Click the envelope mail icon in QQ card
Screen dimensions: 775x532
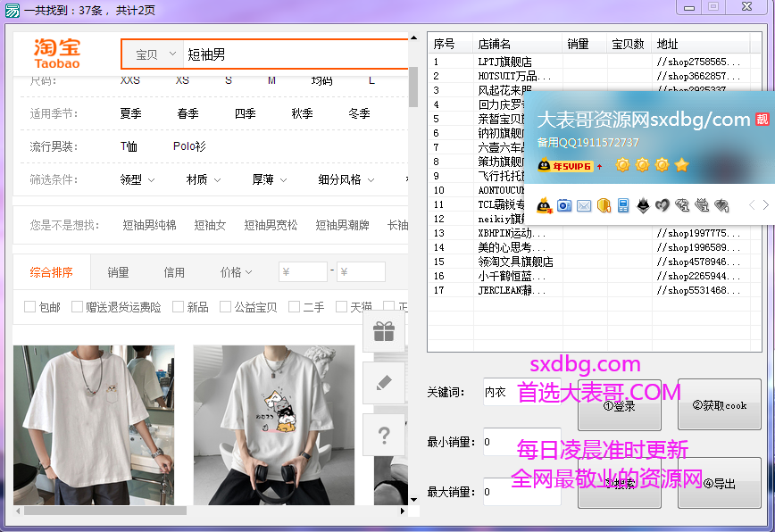(584, 205)
